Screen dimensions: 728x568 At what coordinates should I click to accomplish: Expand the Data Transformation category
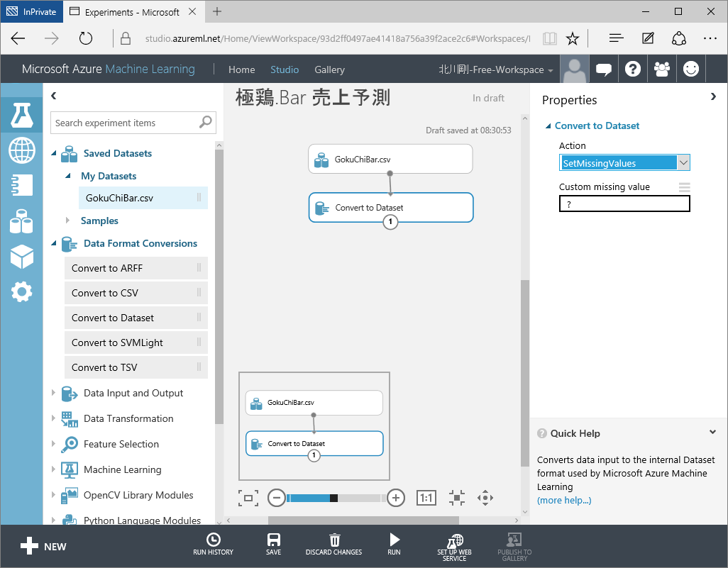(x=53, y=418)
